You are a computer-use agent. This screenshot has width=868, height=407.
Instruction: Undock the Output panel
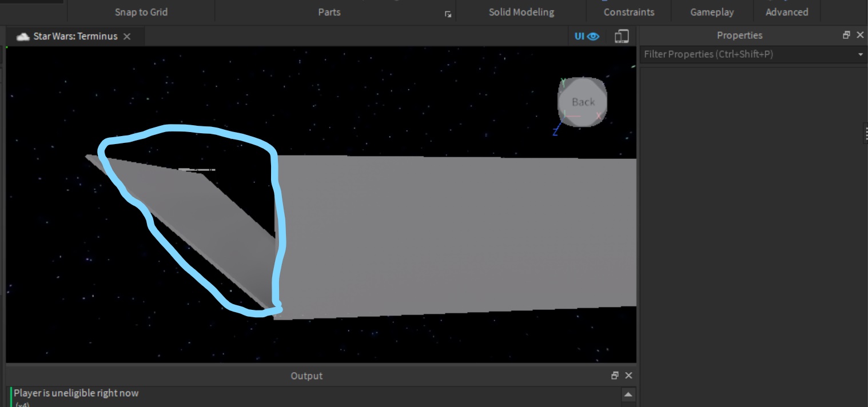pyautogui.click(x=615, y=376)
